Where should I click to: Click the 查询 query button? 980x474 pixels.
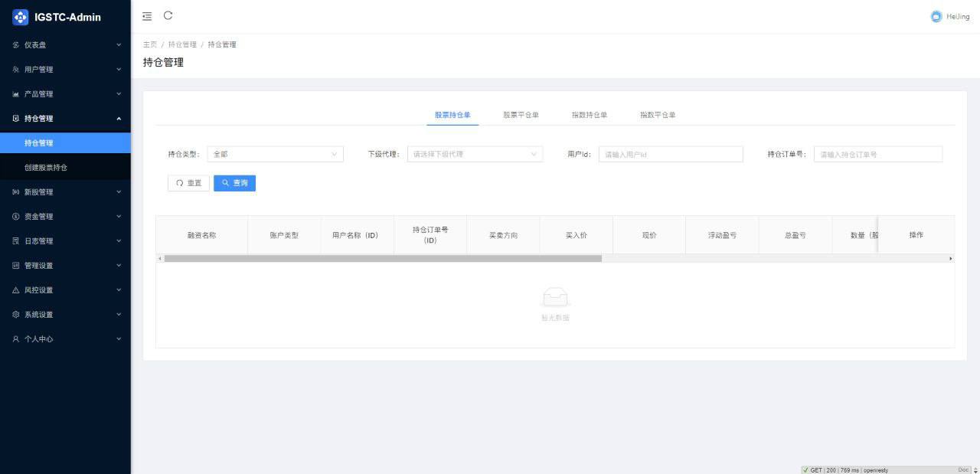point(234,183)
